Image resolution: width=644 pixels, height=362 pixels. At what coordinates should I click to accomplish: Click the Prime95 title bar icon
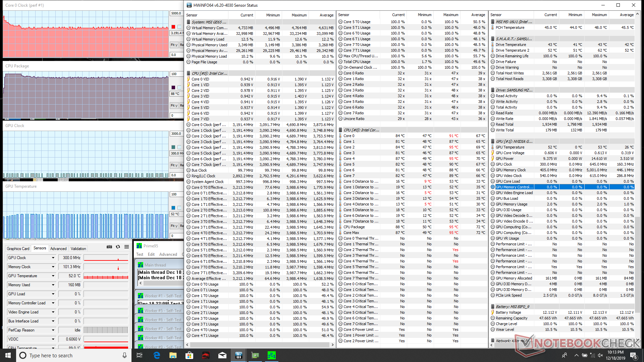click(139, 246)
